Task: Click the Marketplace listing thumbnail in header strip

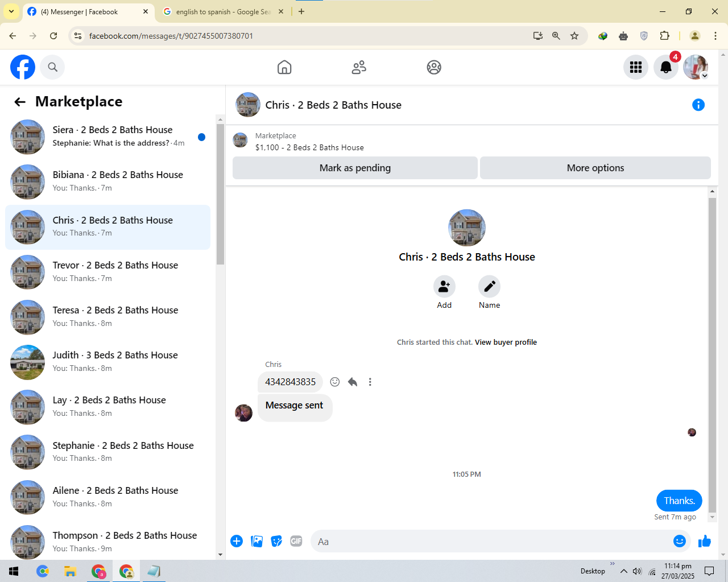Action: click(241, 141)
